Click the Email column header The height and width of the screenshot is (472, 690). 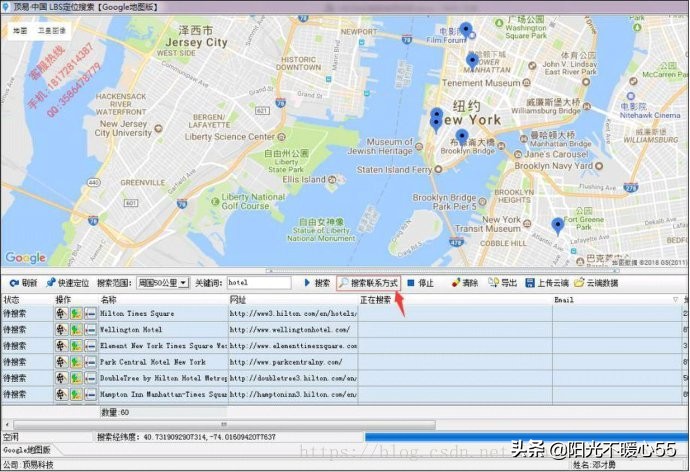coord(564,300)
